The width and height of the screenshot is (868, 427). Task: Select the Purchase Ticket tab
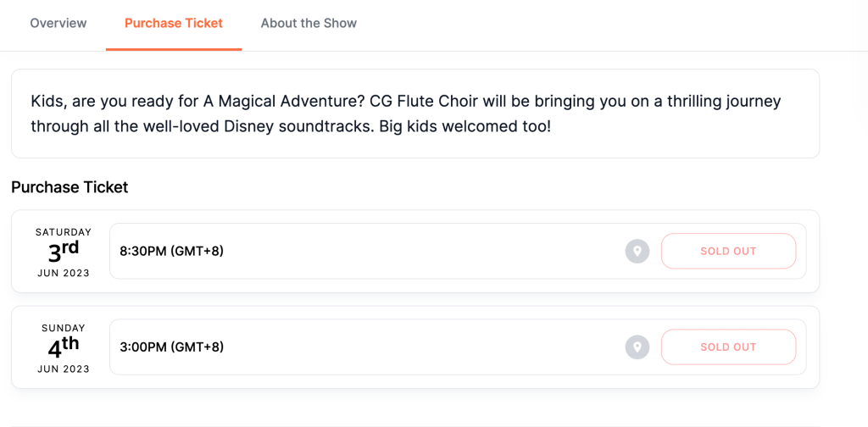pos(174,24)
